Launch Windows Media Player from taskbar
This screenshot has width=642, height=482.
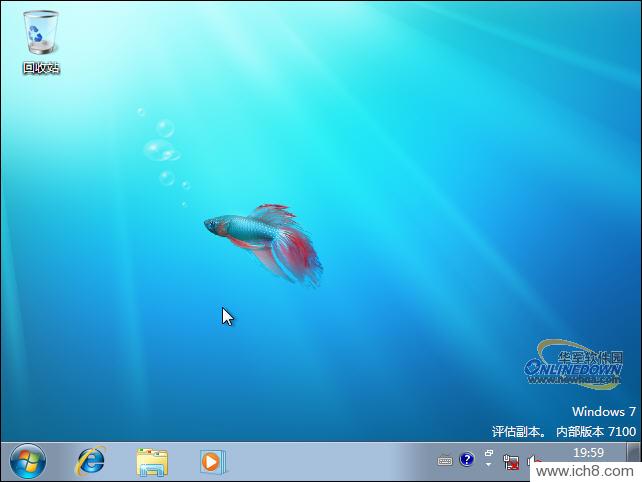212,462
